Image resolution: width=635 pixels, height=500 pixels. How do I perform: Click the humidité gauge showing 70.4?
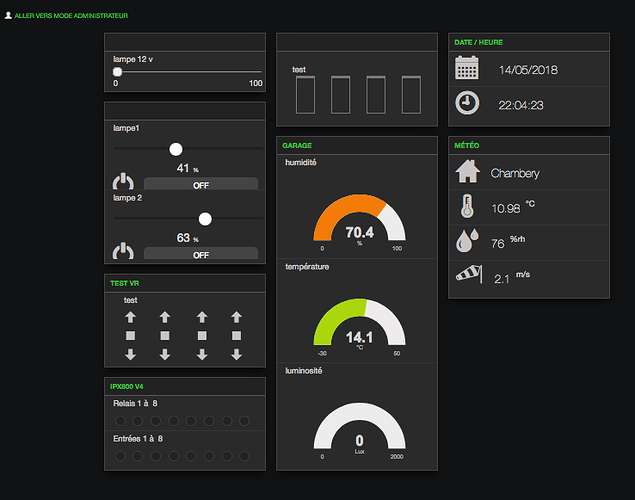coord(359,219)
